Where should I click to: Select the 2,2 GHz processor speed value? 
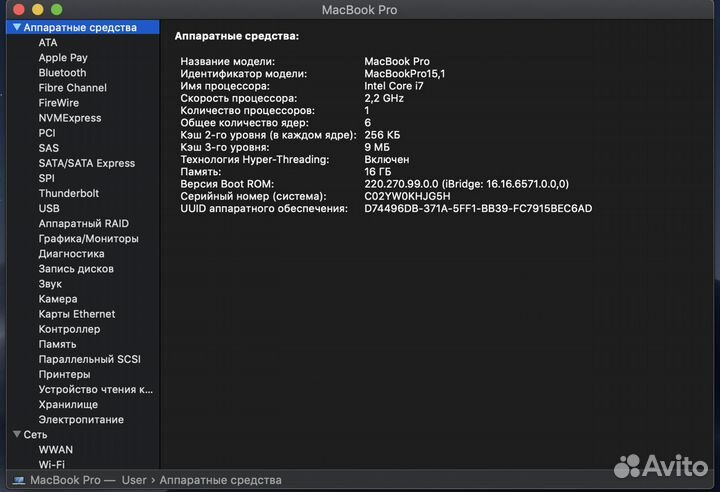[384, 98]
